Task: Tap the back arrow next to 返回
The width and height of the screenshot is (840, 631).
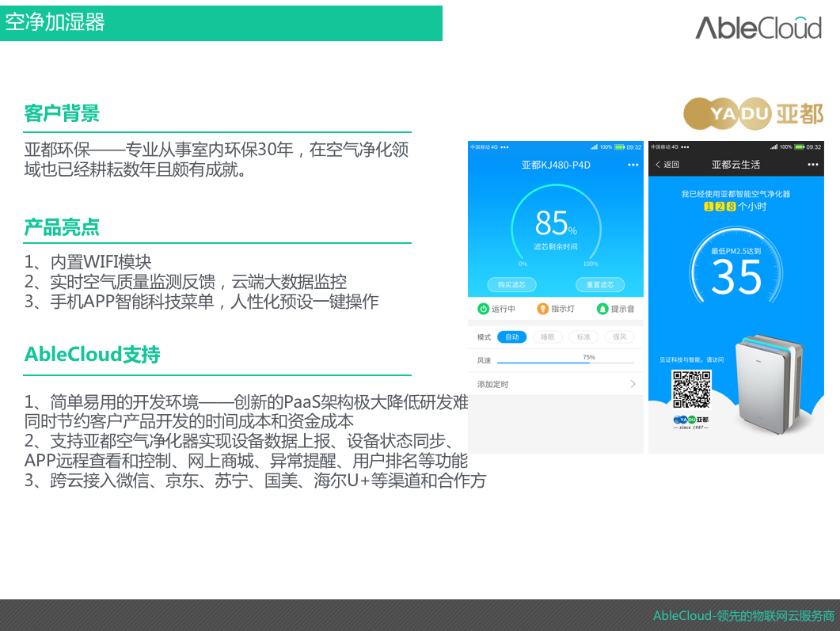Action: [x=658, y=165]
